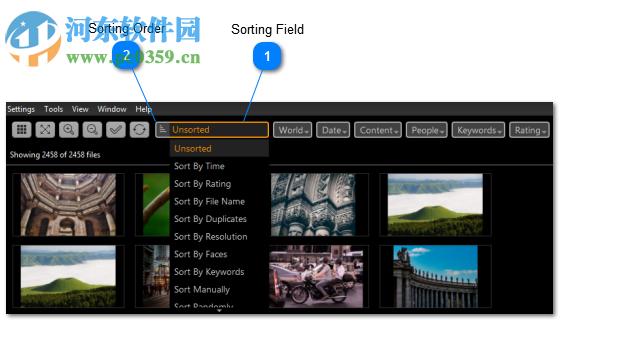631x361 pixels.
Task: Open the World filter dropdown
Action: point(293,130)
